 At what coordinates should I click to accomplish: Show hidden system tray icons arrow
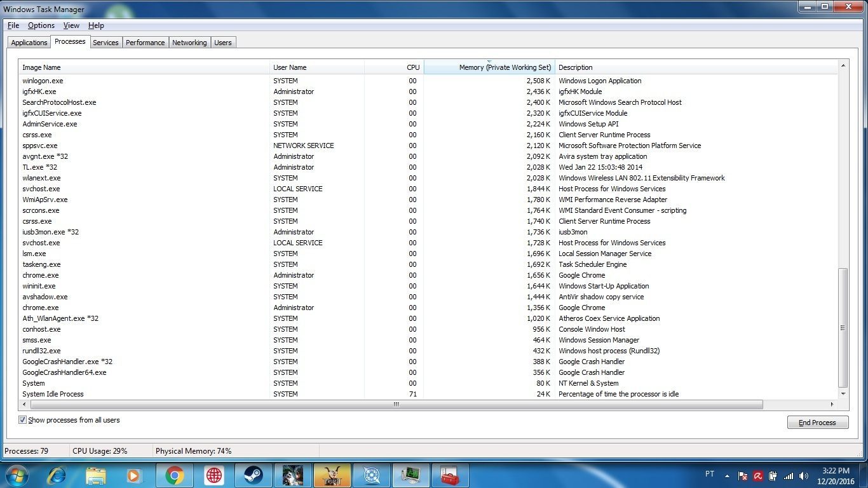tap(727, 475)
